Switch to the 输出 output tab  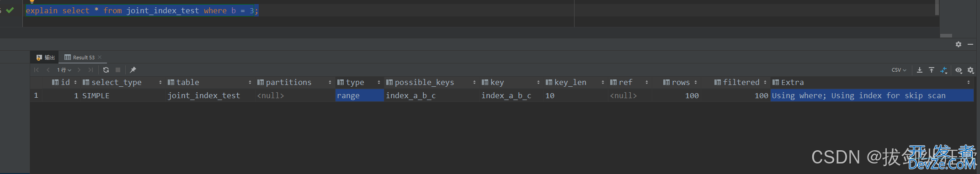tap(46, 58)
